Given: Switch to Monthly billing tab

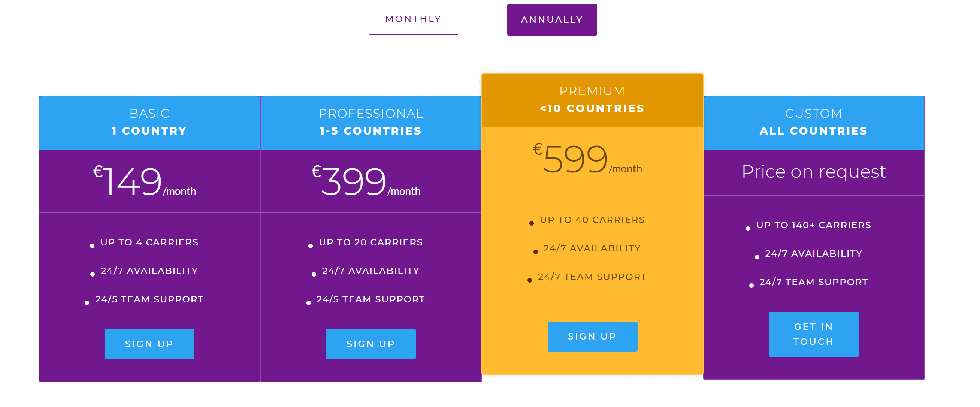Looking at the screenshot, I should (x=413, y=19).
